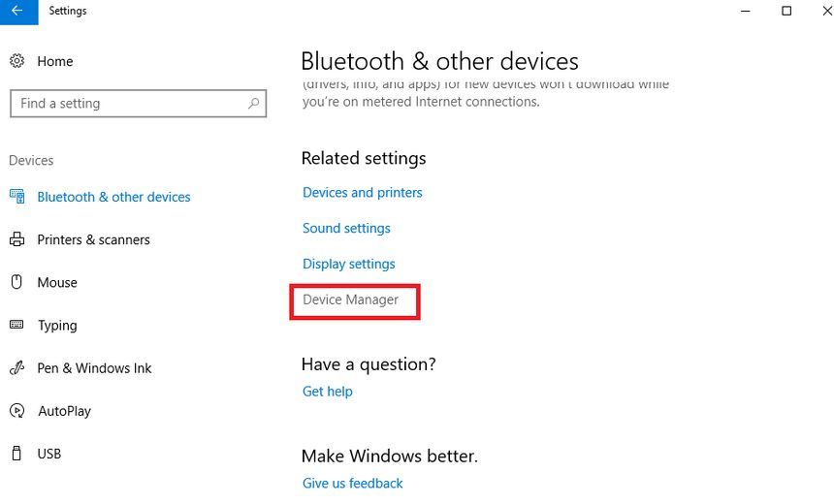Image resolution: width=834 pixels, height=504 pixels.
Task: Click the back arrow icon
Action: pos(16,12)
